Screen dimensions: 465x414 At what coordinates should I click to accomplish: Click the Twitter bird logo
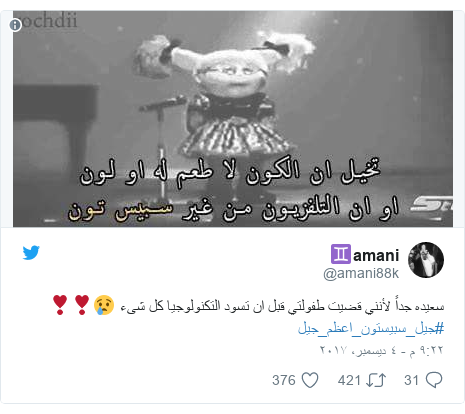pyautogui.click(x=31, y=252)
